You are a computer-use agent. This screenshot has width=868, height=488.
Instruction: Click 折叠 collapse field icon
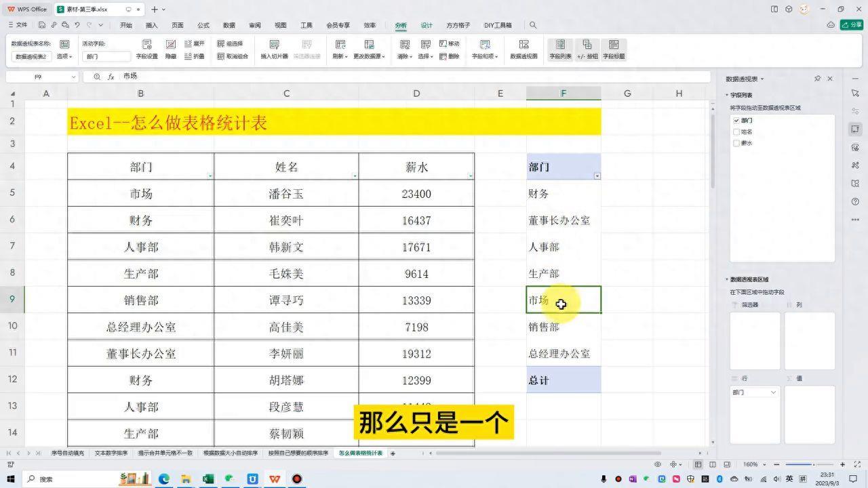click(194, 56)
